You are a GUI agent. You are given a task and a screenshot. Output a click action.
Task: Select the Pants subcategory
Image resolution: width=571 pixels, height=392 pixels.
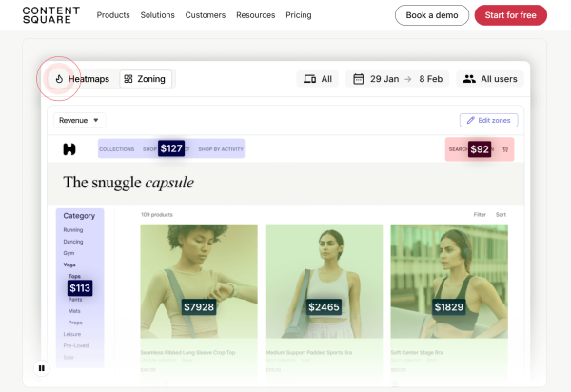tap(75, 300)
